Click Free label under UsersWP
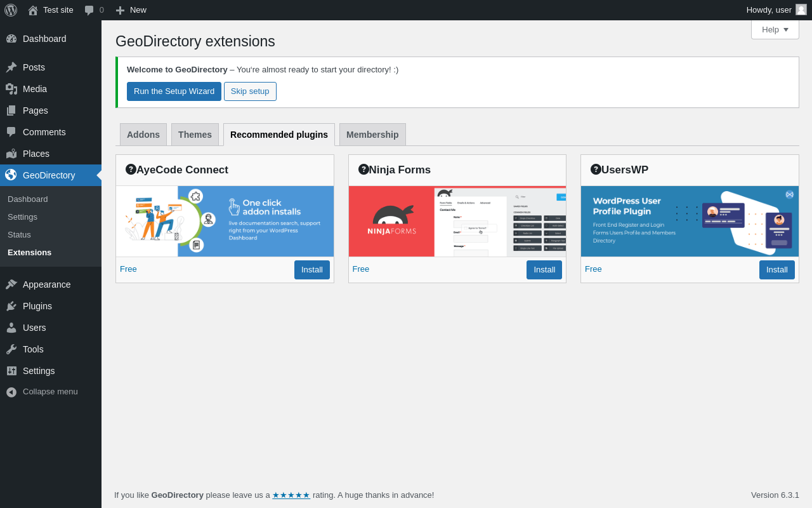 pyautogui.click(x=593, y=269)
